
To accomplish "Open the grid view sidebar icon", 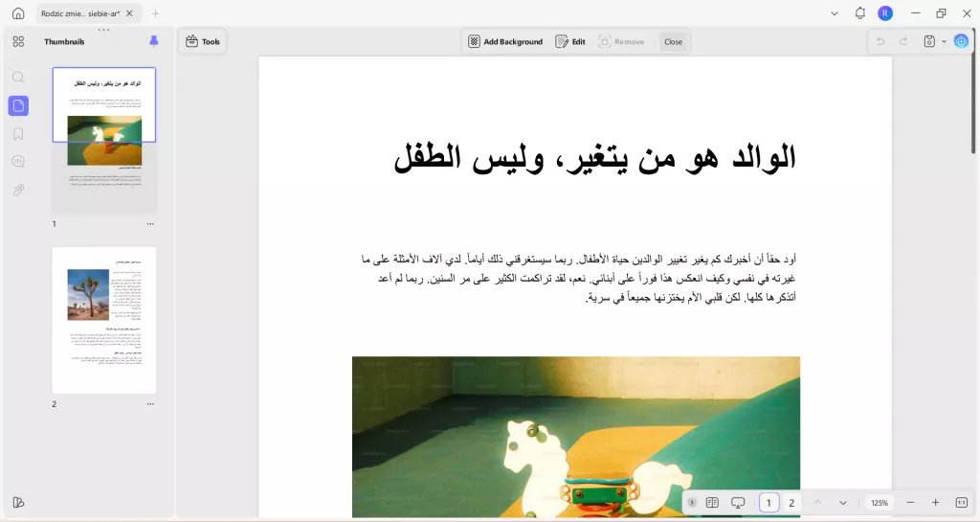I will click(x=18, y=41).
